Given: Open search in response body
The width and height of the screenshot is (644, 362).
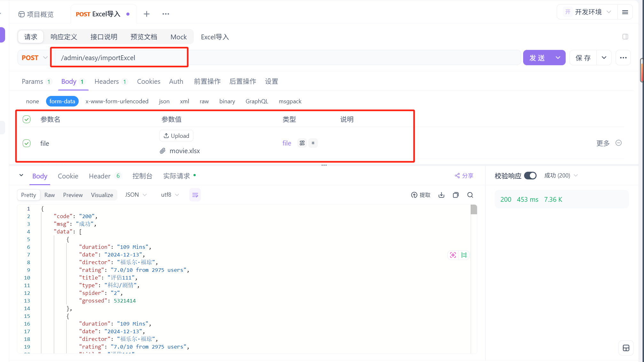Looking at the screenshot, I should pos(470,195).
